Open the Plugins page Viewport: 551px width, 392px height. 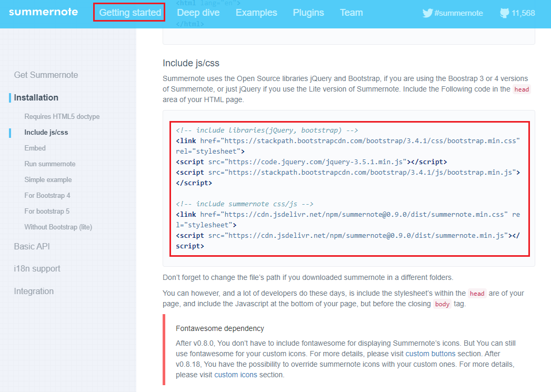click(x=308, y=13)
